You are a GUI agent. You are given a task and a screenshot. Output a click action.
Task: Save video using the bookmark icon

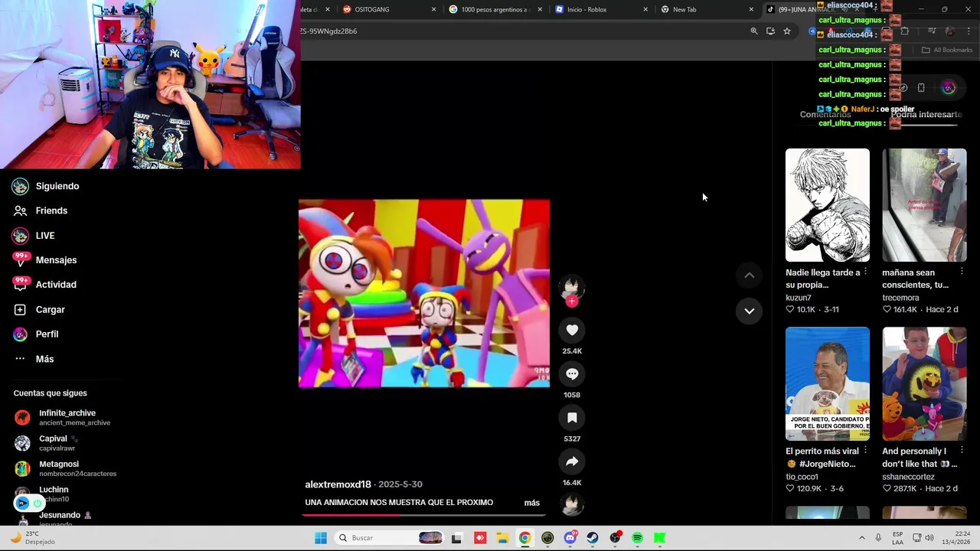tap(572, 418)
